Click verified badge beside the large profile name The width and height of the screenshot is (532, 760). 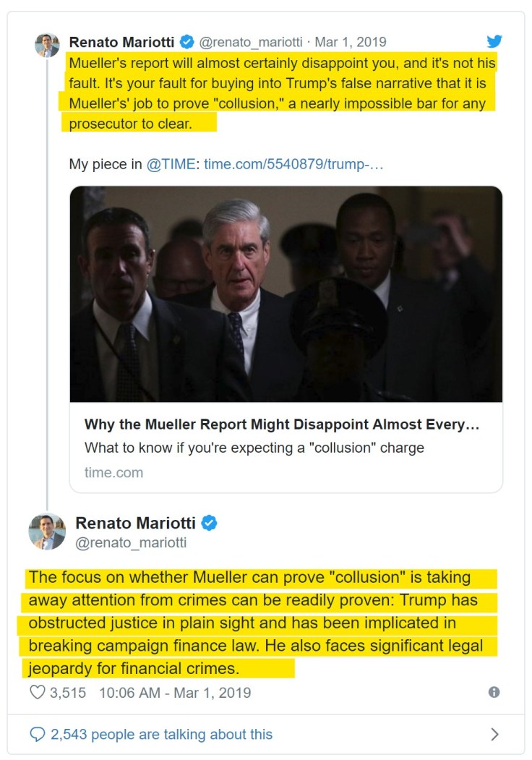coord(210,523)
